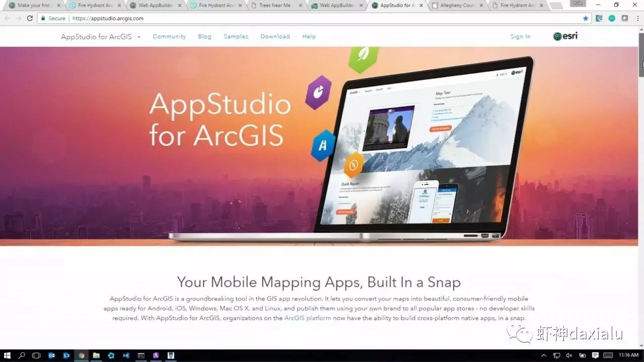Go back to the previous page
644x362 pixels.
point(7,18)
